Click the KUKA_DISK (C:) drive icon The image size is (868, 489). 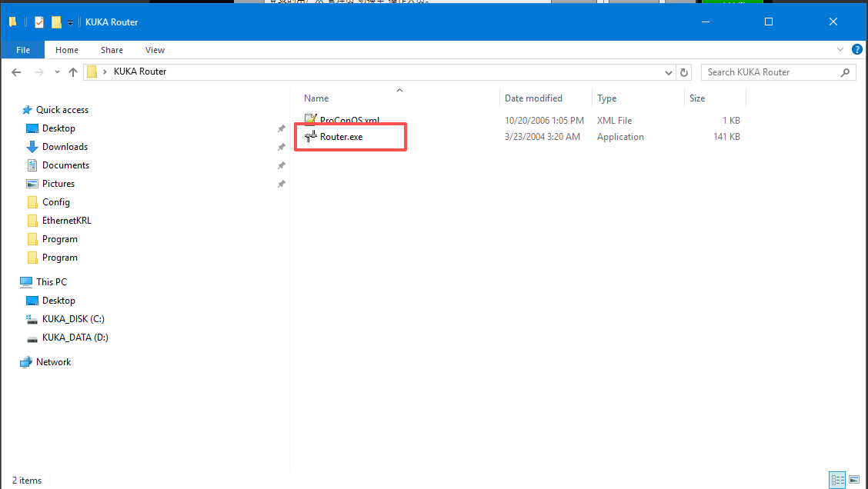click(32, 318)
